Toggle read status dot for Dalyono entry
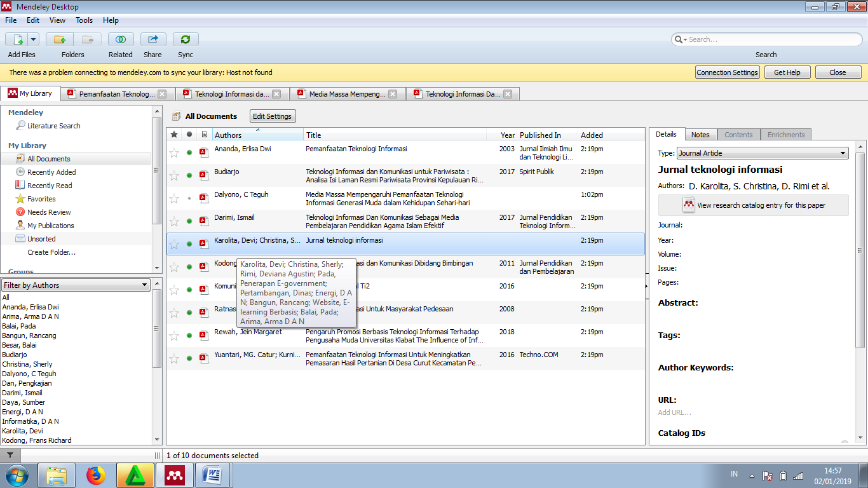This screenshot has width=868, height=488. [x=189, y=198]
